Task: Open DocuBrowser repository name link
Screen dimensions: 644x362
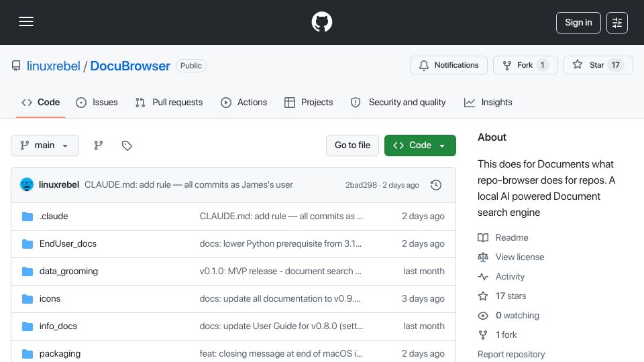Action: coord(130,66)
